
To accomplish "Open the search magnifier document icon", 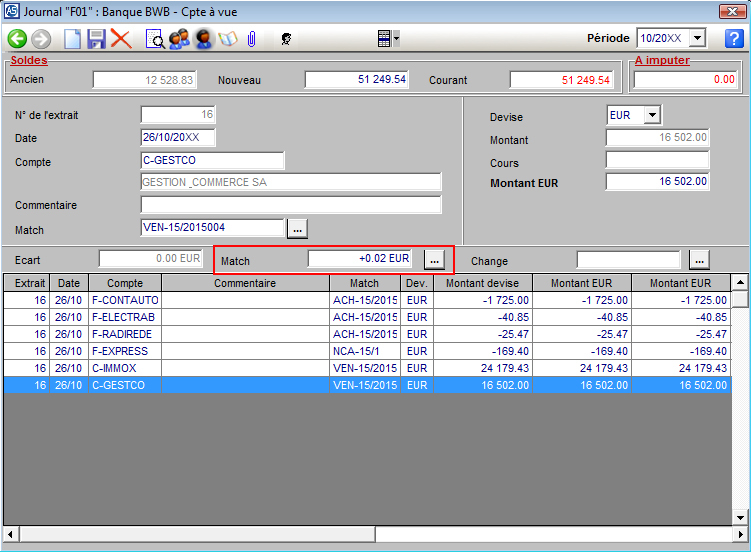I will (x=156, y=39).
